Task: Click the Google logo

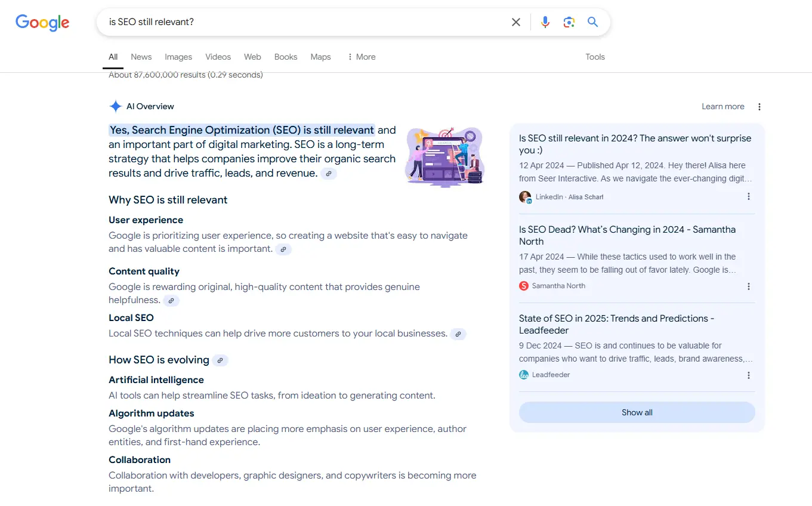Action: pyautogui.click(x=42, y=23)
